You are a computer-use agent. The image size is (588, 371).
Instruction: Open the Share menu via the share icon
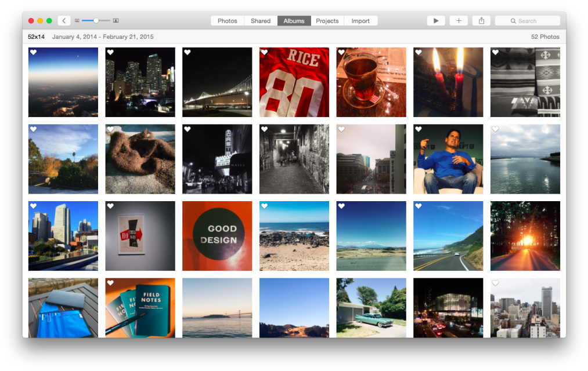point(481,20)
